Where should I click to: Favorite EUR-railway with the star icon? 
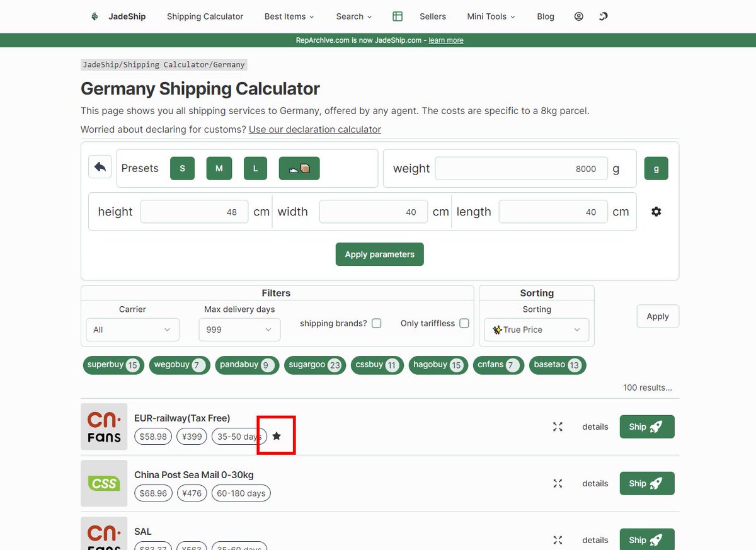277,436
